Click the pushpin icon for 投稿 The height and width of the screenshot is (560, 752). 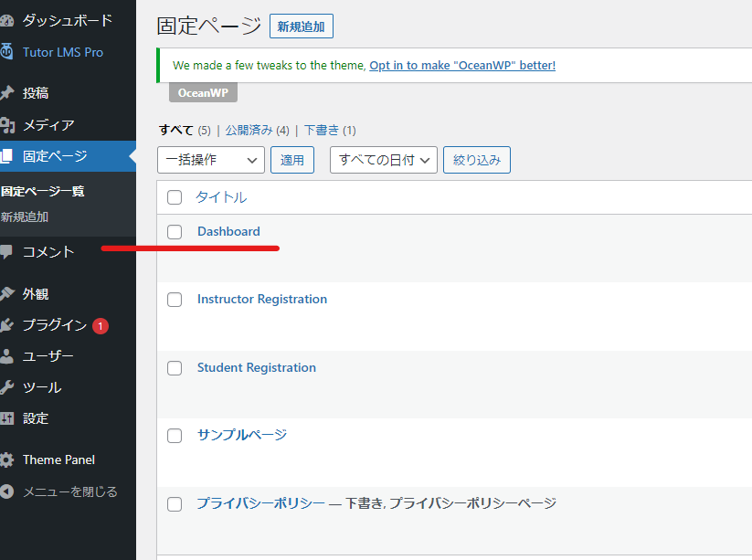click(6, 93)
